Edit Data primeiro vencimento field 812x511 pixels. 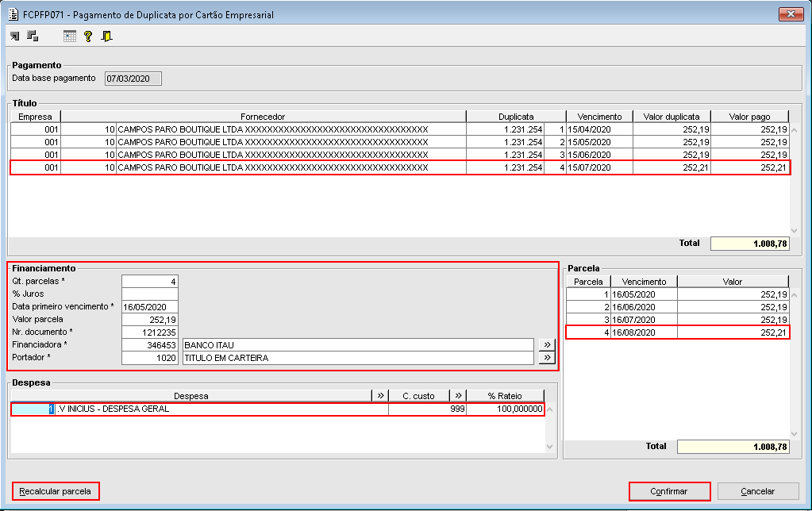click(x=150, y=307)
